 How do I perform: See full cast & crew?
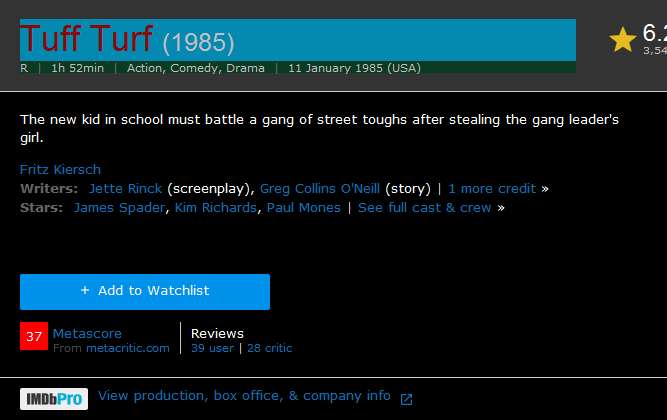coord(425,208)
